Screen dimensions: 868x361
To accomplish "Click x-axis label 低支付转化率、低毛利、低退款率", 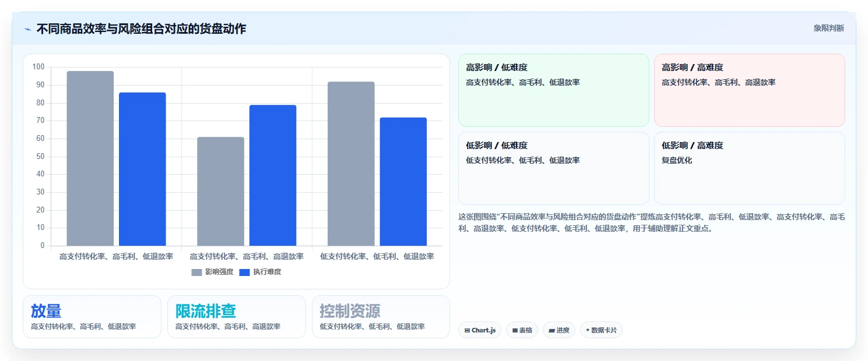I will click(x=377, y=256).
